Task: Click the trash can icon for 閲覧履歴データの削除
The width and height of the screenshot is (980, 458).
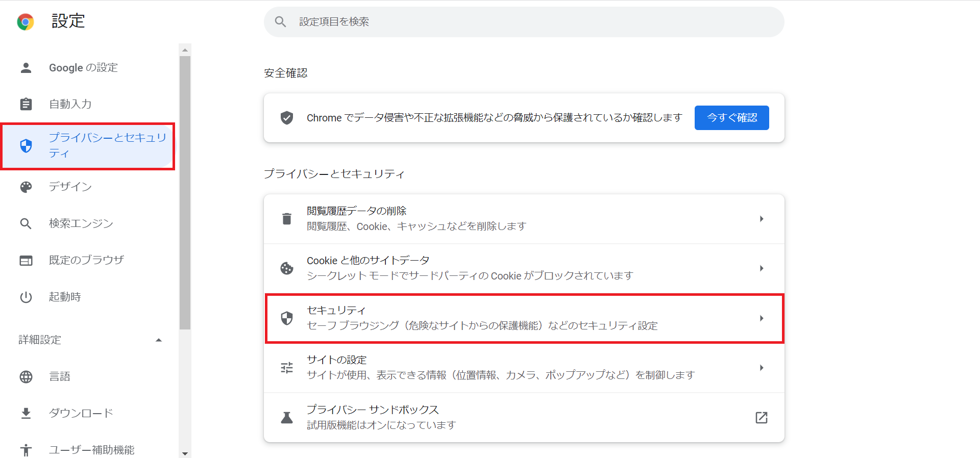Action: click(287, 219)
